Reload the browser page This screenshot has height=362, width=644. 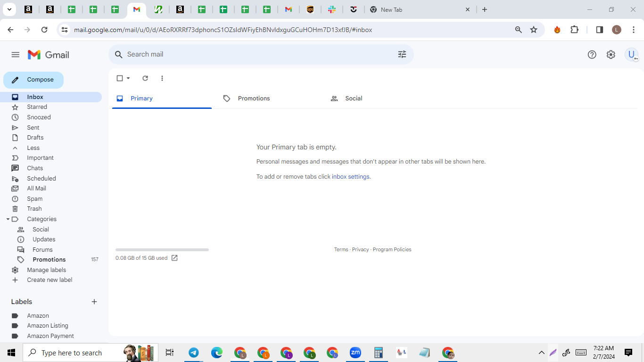click(44, 30)
